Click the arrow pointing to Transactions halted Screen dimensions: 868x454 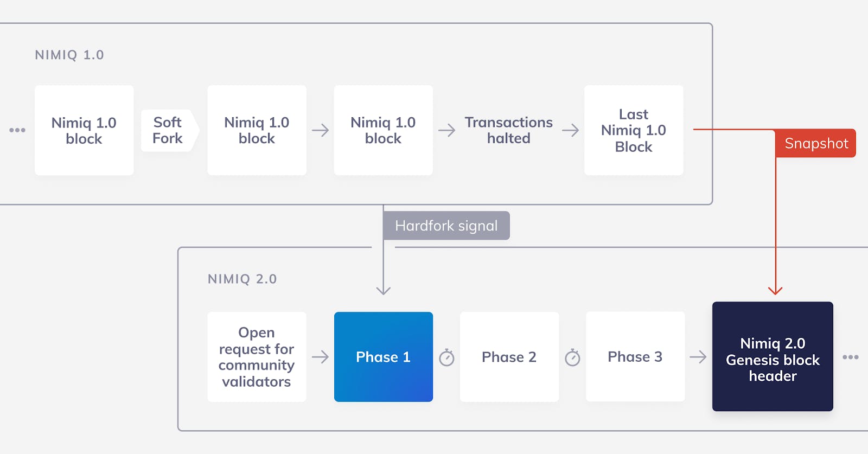pos(446,130)
